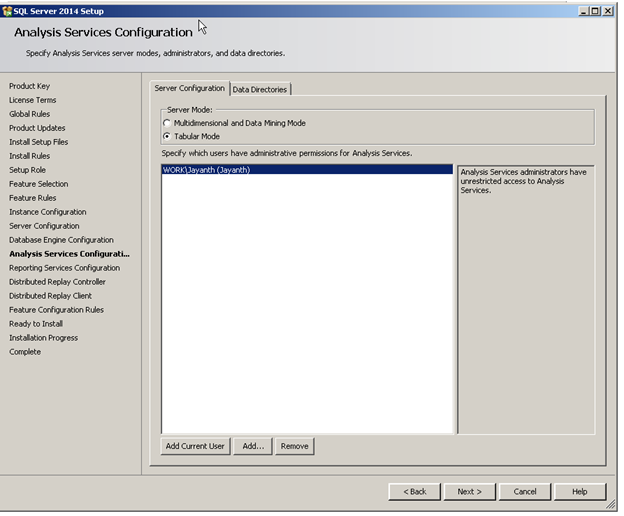The image size is (624, 516).
Task: Click Feature Selection step in sidebar
Action: point(39,184)
